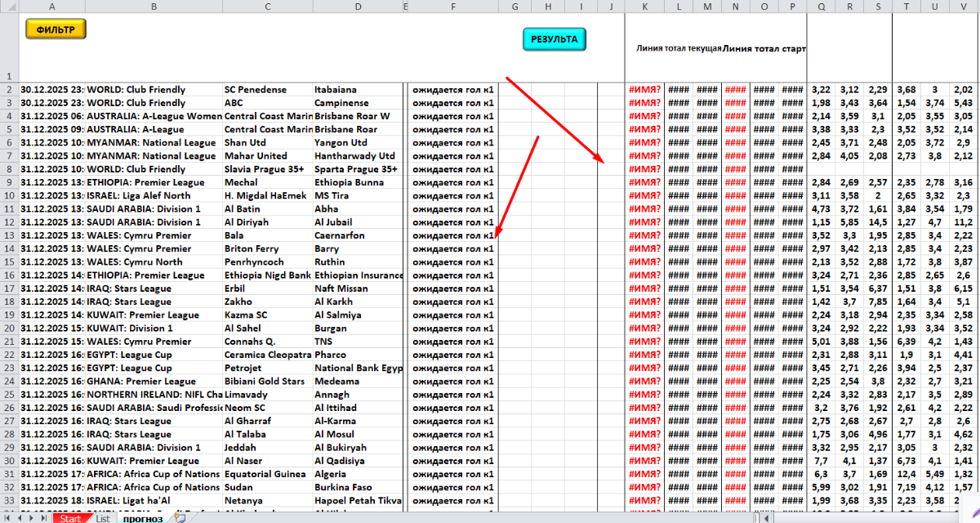
Task: Click the Caernarfon cell in column D
Action: pyautogui.click(x=357, y=235)
